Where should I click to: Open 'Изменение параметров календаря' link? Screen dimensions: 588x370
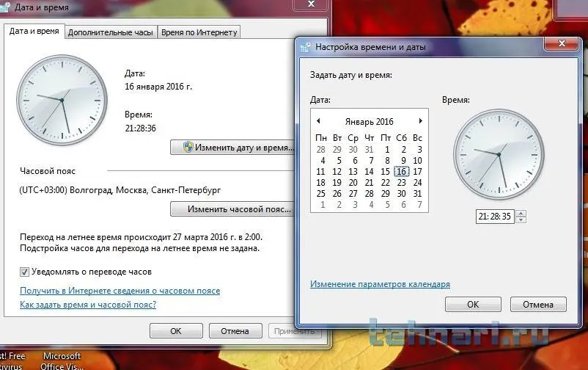click(x=380, y=284)
